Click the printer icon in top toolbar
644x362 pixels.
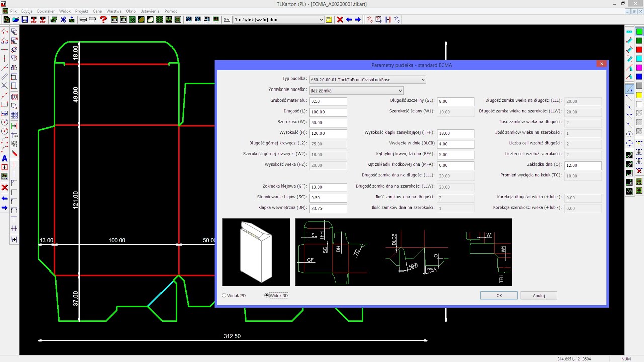[84, 20]
